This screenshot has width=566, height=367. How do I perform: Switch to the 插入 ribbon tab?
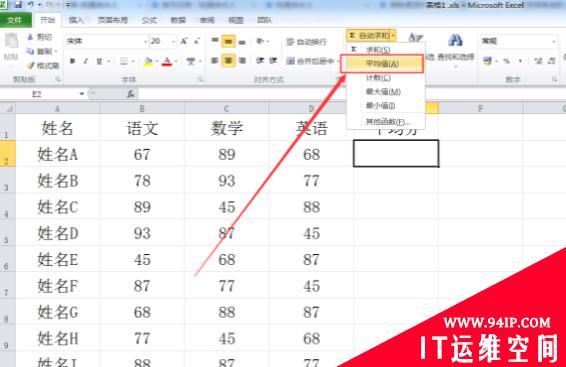click(x=76, y=20)
